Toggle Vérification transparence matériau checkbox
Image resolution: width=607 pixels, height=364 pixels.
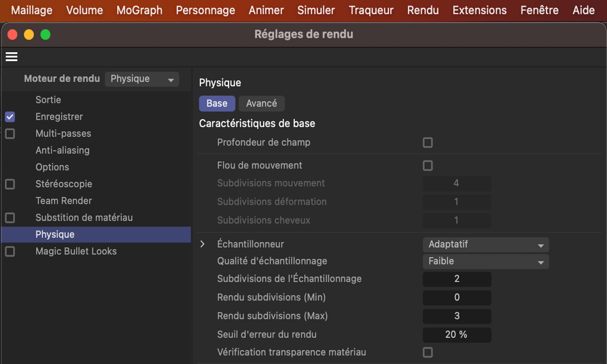coord(427,352)
